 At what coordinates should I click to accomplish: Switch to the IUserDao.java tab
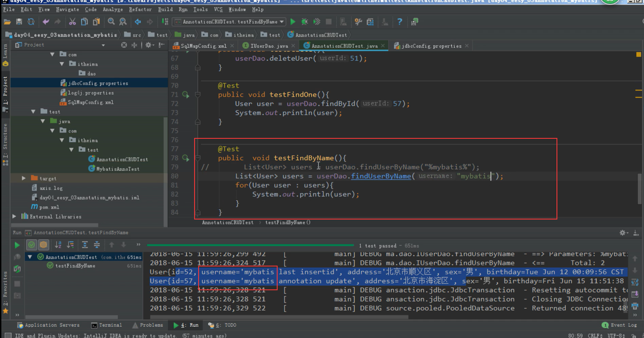click(269, 46)
